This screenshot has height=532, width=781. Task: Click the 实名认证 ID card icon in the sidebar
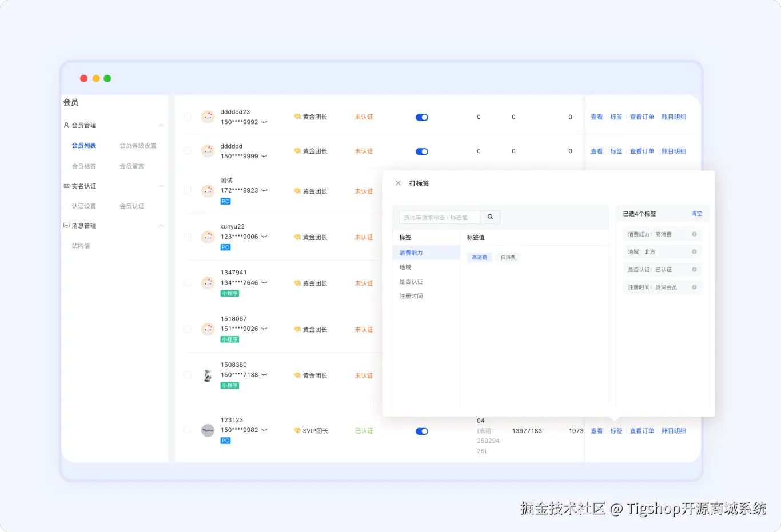(x=66, y=186)
